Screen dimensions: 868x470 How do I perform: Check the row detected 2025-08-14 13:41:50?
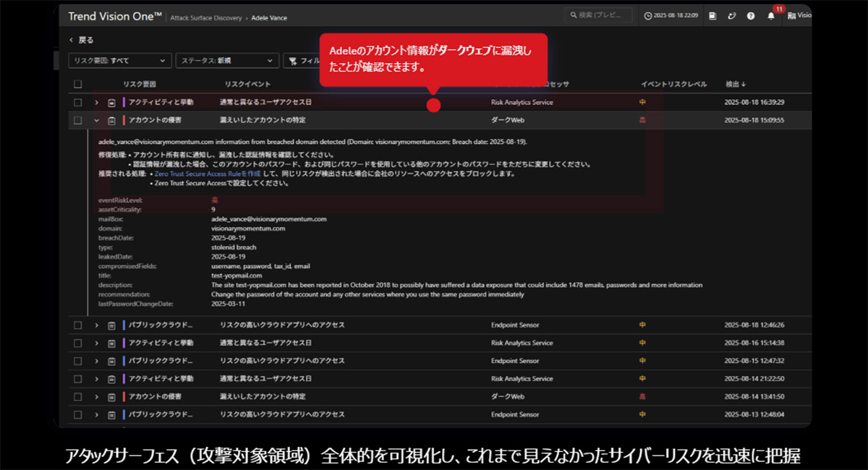[x=78, y=397]
